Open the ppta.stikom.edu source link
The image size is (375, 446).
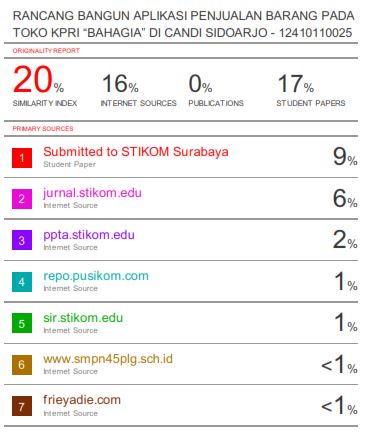pyautogui.click(x=89, y=235)
